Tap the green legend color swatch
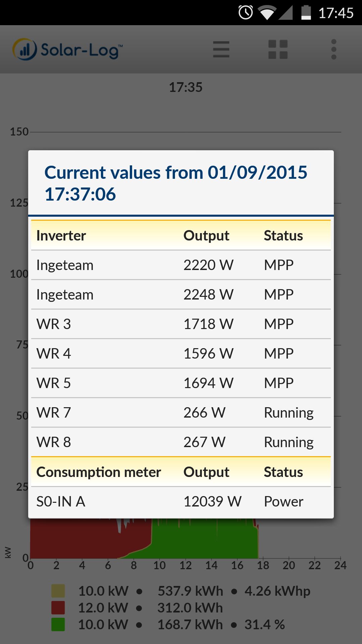 click(x=58, y=625)
